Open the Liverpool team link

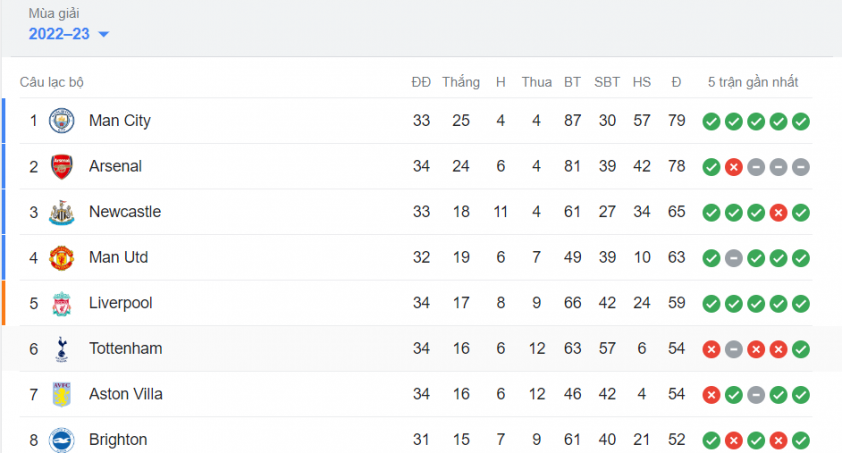point(121,303)
